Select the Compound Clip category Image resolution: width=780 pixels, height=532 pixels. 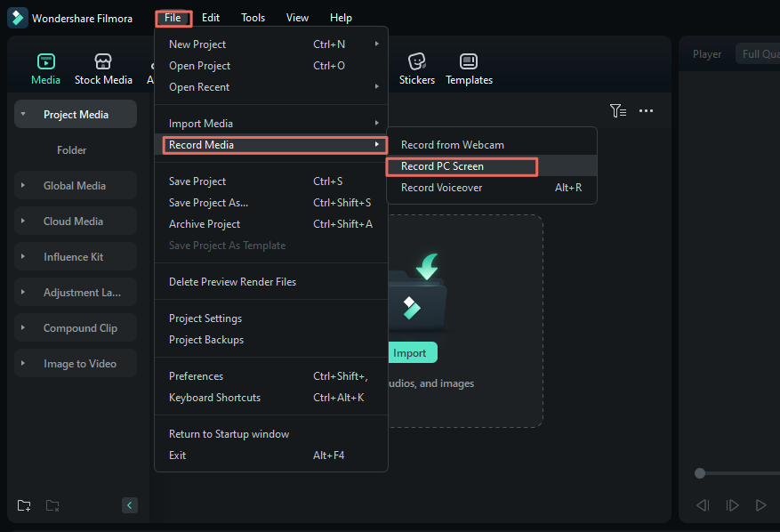click(76, 327)
